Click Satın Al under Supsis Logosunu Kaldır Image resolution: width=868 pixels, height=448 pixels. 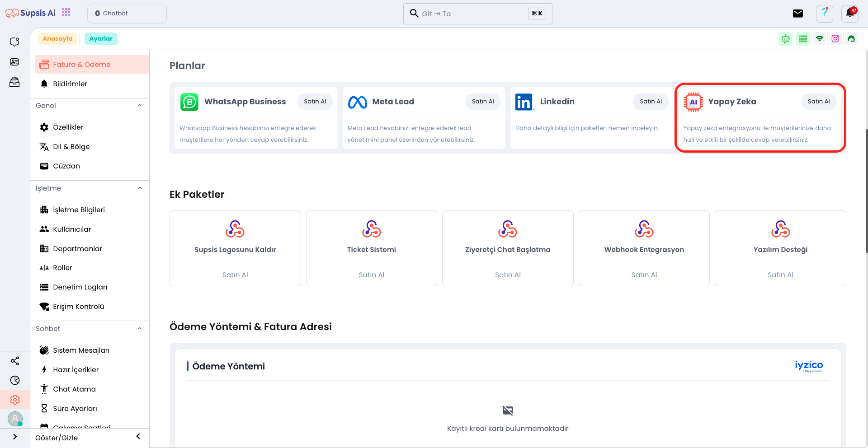pos(235,275)
